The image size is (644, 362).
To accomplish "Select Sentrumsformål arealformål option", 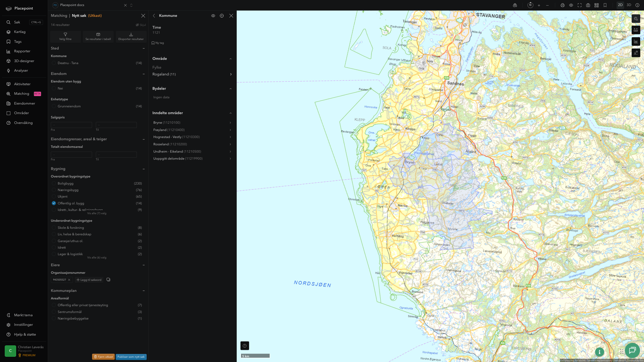I will tap(54, 312).
